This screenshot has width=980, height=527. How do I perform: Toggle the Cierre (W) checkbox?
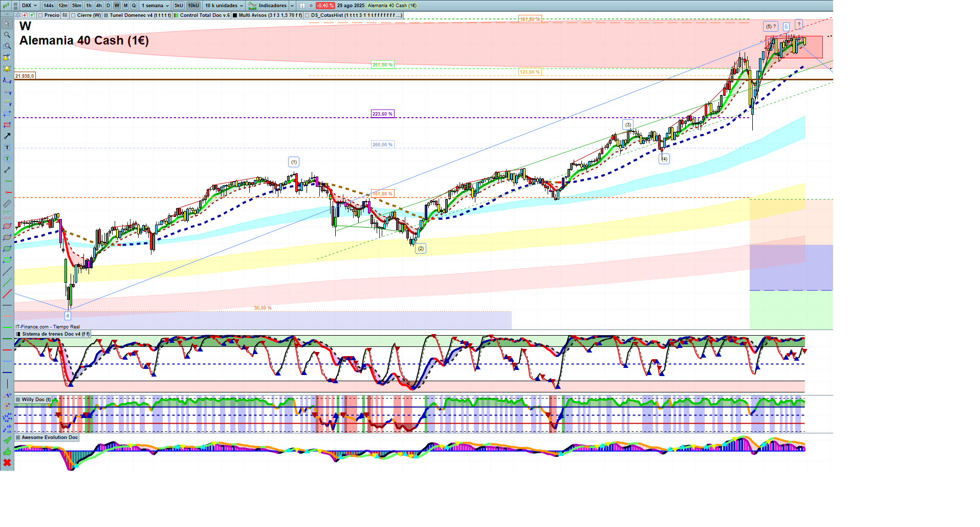coord(74,15)
